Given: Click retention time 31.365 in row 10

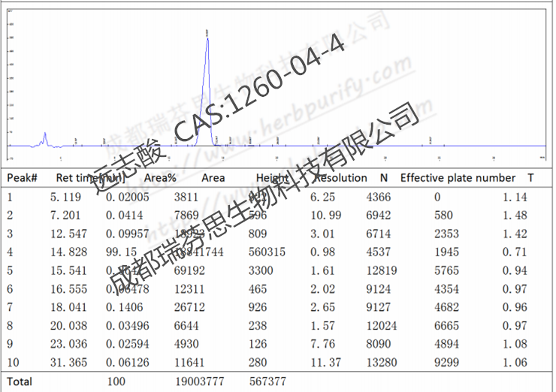Looking at the screenshot, I should point(65,363).
